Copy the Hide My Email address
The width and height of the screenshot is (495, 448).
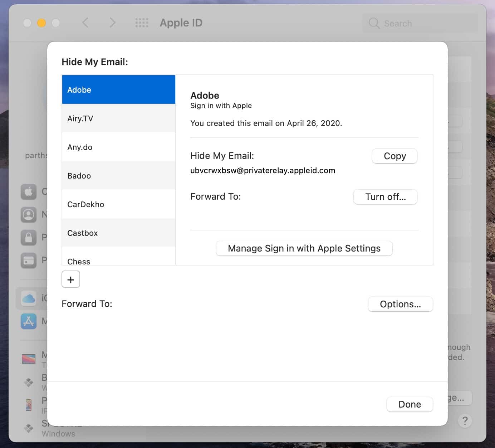(394, 156)
